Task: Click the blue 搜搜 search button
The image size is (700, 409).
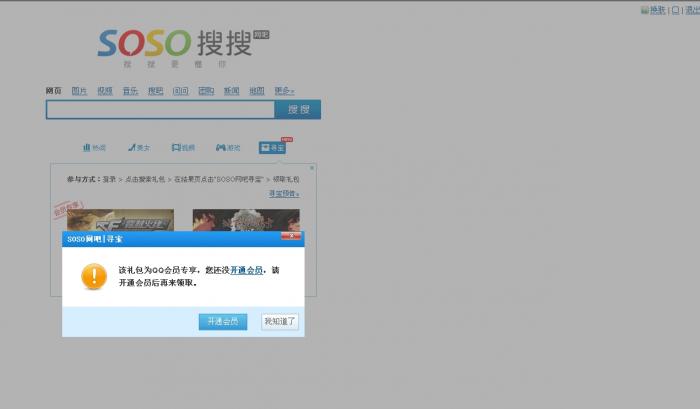Action: tap(298, 109)
